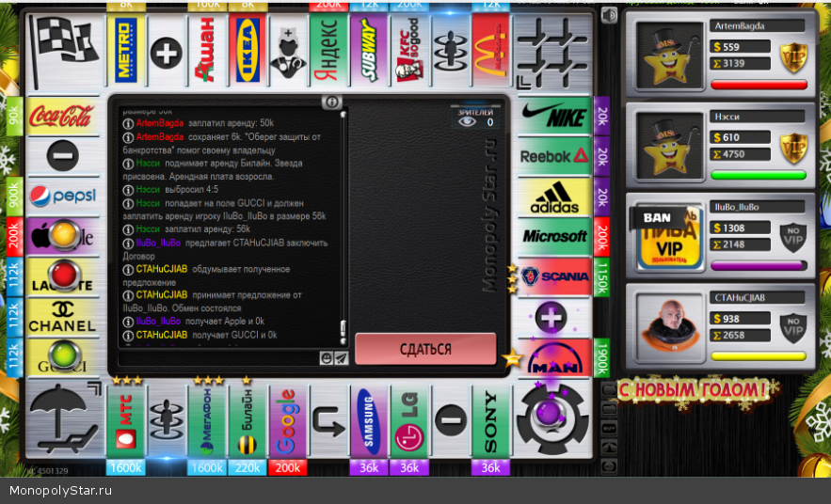
Task: Click CTAHuCJIAB's yellow status bar
Action: [759, 356]
